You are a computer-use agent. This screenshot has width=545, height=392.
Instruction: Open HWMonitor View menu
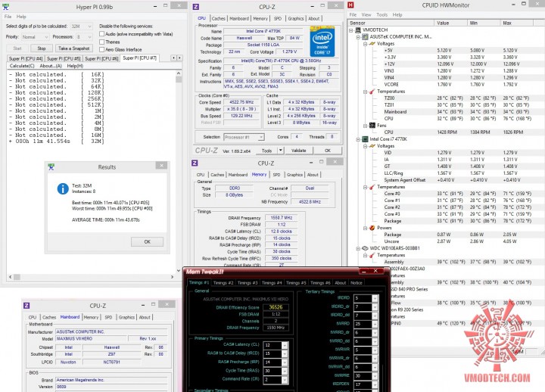pos(366,14)
